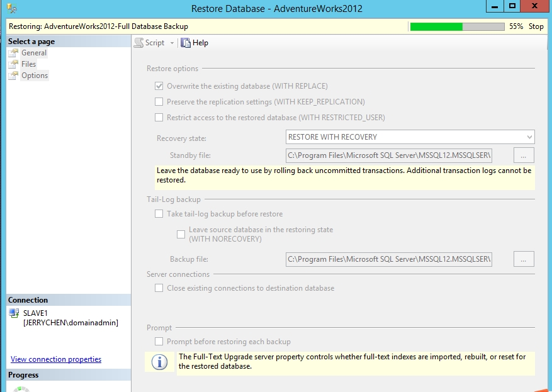Image resolution: width=552 pixels, height=392 pixels.
Task: Open View connection properties link
Action: (x=56, y=359)
